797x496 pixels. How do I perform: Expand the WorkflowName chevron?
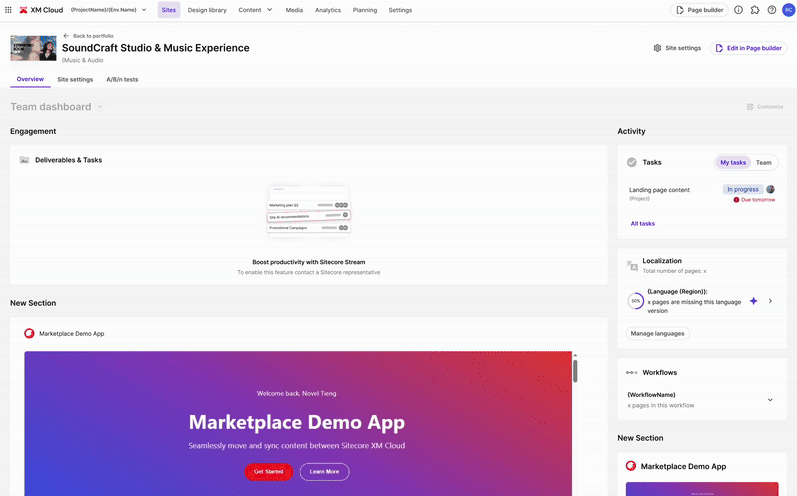pyautogui.click(x=770, y=400)
